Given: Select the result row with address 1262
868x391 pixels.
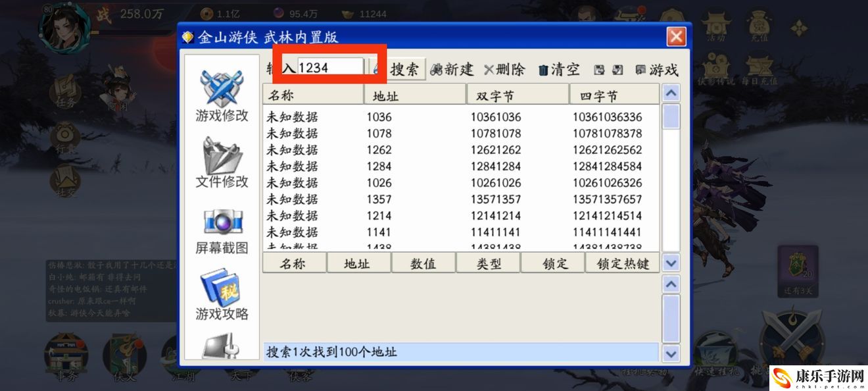Looking at the screenshot, I should (461, 150).
